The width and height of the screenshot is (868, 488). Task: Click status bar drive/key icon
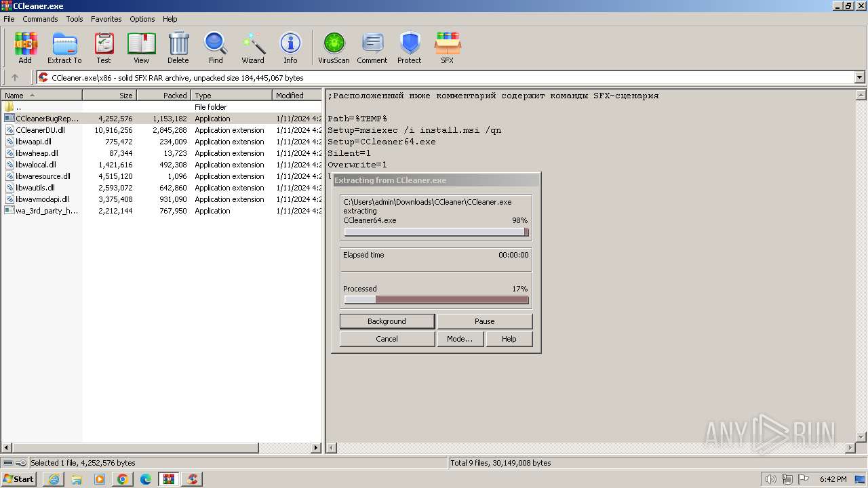pyautogui.click(x=14, y=463)
